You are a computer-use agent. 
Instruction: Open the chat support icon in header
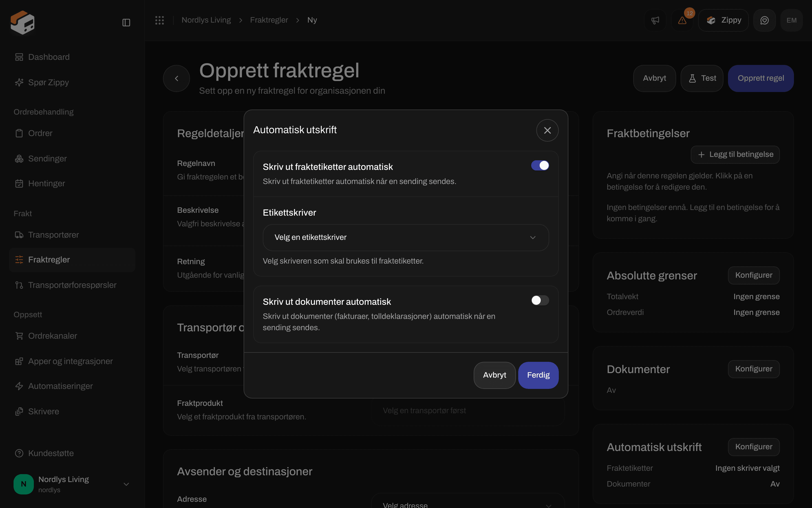point(764,21)
